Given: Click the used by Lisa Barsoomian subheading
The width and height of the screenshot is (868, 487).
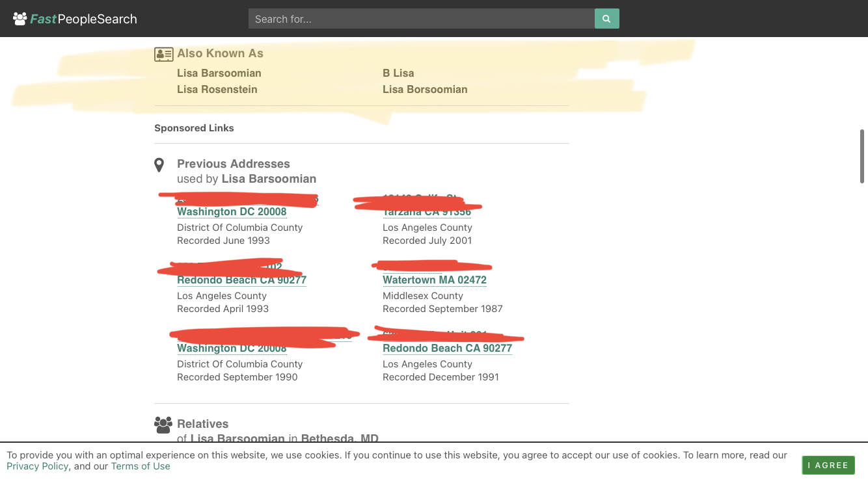Looking at the screenshot, I should 247,179.
